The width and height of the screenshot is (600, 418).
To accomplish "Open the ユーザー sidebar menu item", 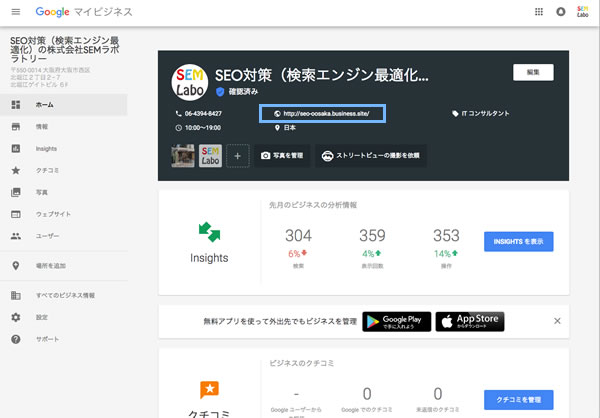I will click(64, 236).
